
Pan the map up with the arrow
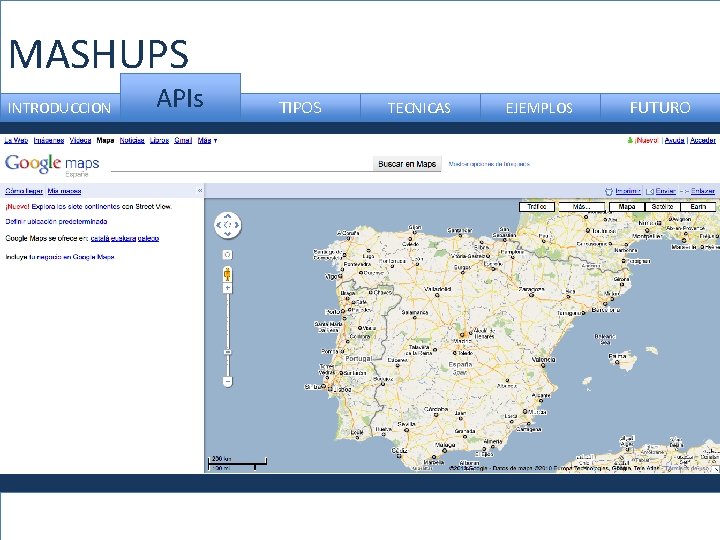point(227,217)
